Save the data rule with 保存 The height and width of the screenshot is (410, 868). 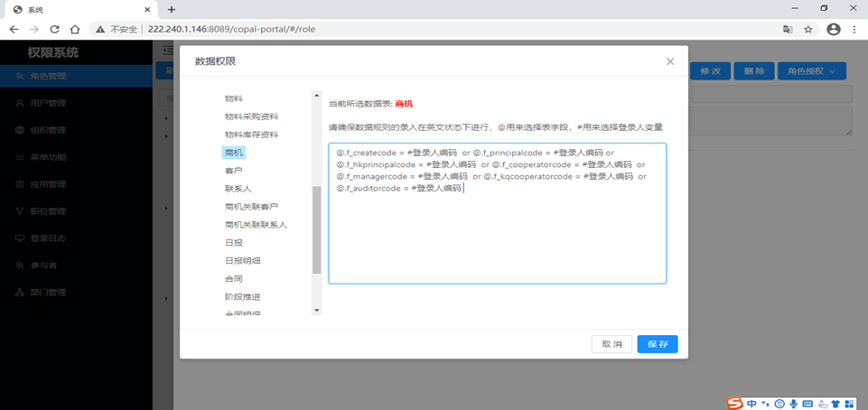tap(657, 344)
